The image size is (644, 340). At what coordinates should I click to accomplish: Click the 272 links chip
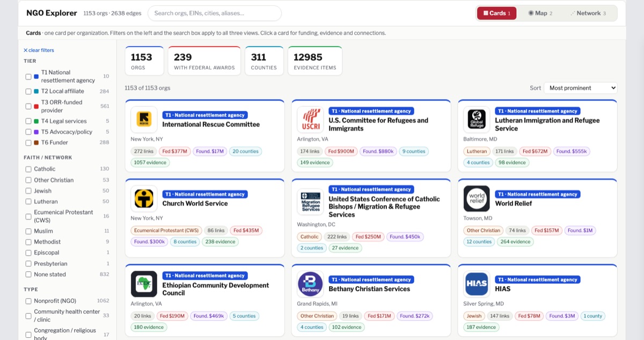tap(143, 151)
